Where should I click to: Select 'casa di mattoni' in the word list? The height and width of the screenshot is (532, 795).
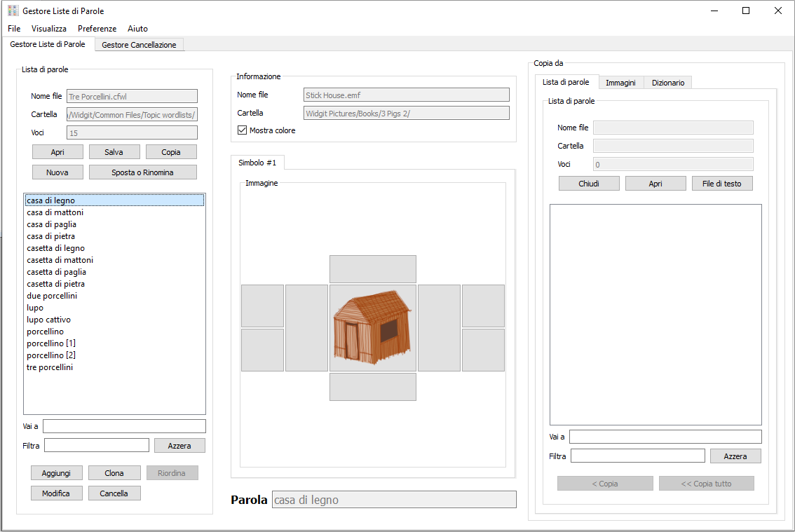point(114,212)
